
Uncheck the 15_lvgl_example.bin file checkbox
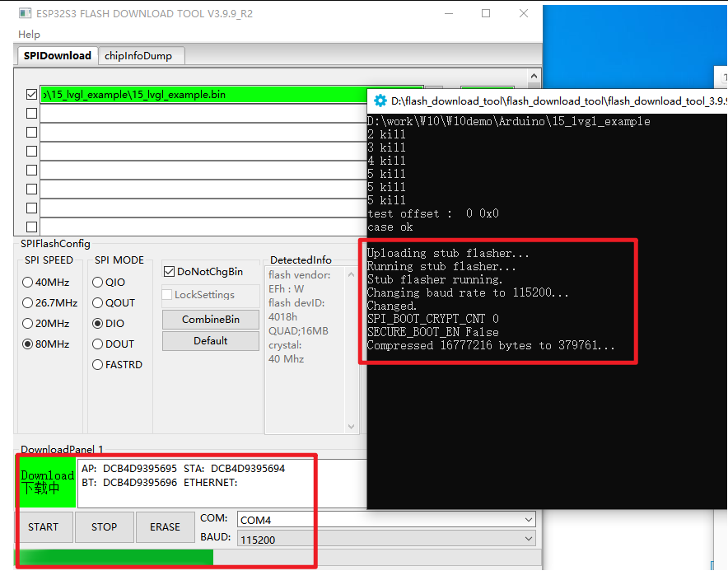click(x=31, y=95)
